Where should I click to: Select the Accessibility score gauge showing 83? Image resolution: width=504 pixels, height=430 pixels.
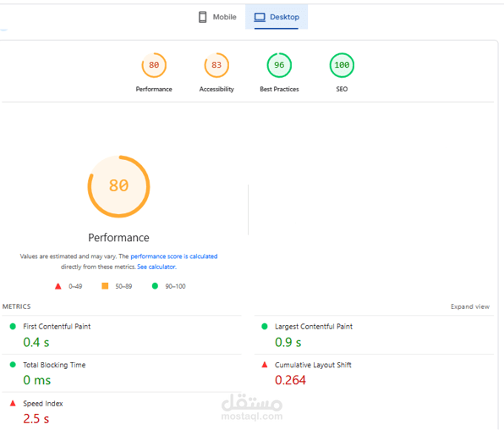click(x=216, y=65)
